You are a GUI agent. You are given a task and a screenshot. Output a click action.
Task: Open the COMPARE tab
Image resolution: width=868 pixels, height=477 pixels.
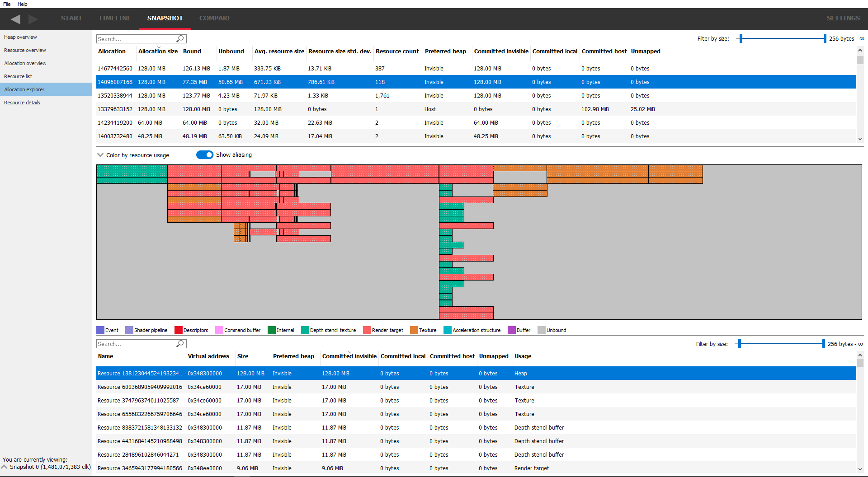pyautogui.click(x=215, y=18)
